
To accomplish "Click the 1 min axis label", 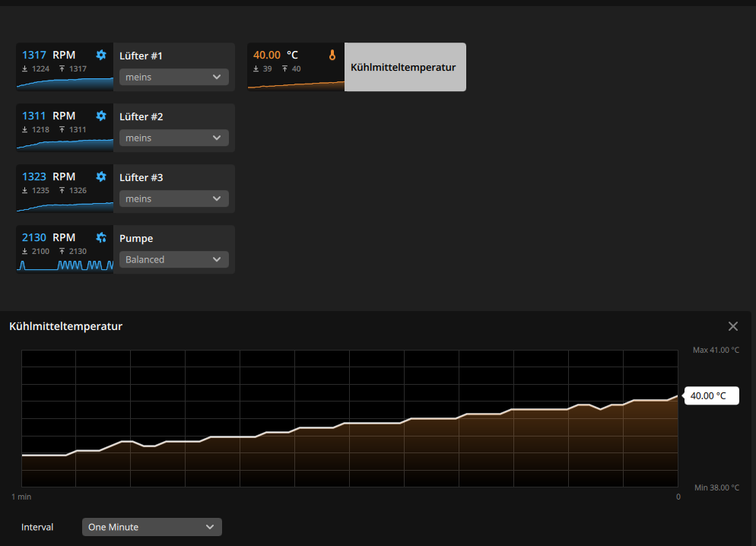I will [21, 497].
